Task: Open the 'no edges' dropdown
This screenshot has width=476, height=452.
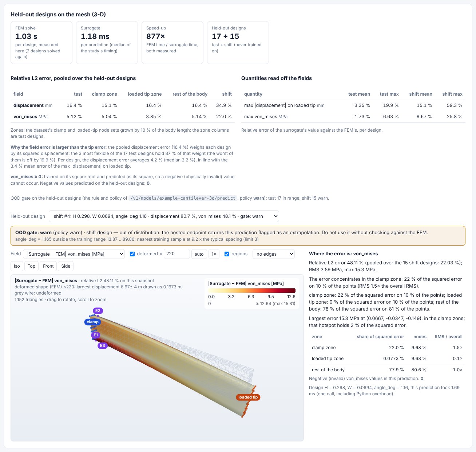Action: click(273, 254)
